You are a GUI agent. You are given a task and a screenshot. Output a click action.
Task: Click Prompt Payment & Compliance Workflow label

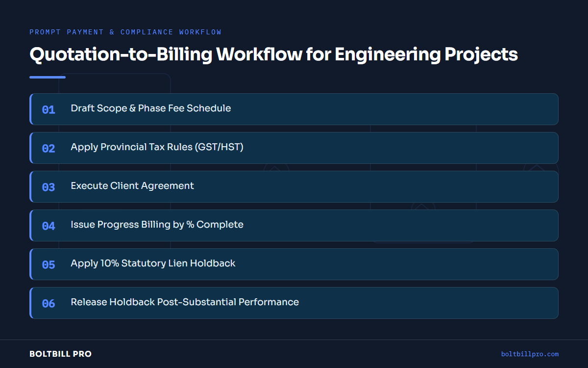(x=125, y=32)
